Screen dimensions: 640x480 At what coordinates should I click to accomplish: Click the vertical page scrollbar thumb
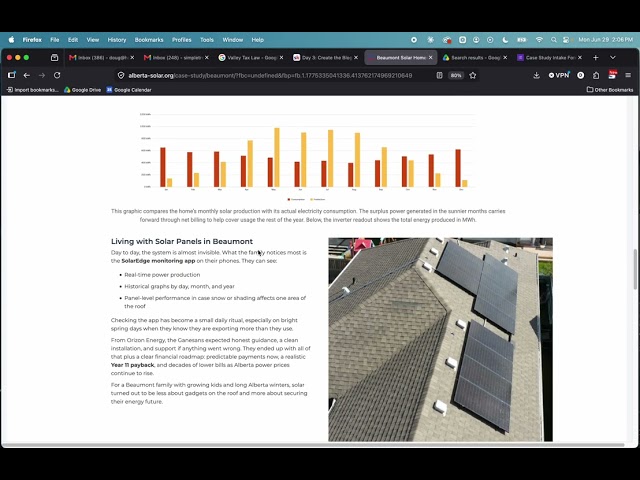(635, 269)
